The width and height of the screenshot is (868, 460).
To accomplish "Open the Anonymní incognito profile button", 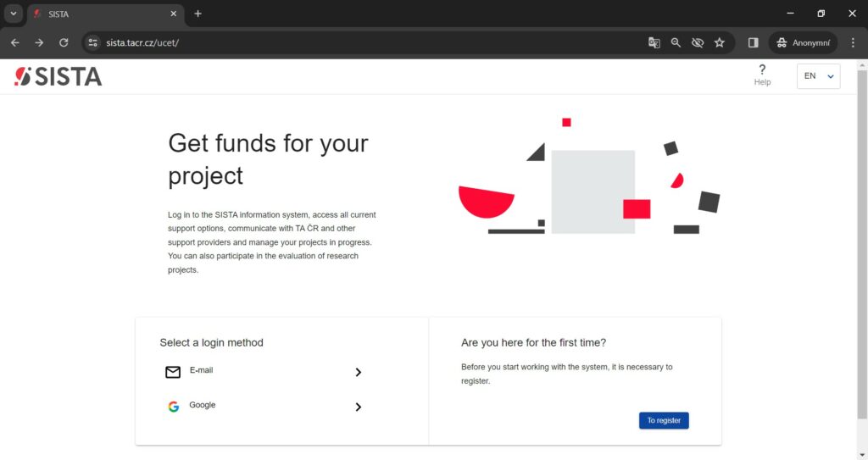I will coord(803,42).
